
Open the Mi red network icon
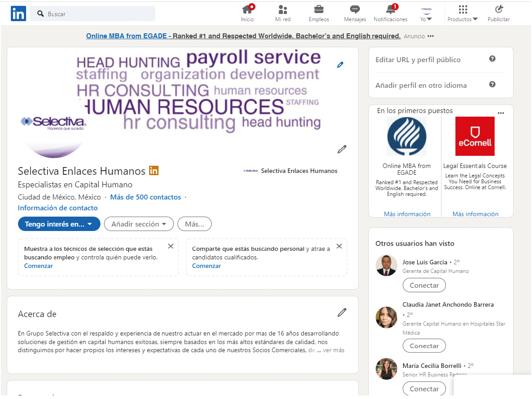[282, 9]
